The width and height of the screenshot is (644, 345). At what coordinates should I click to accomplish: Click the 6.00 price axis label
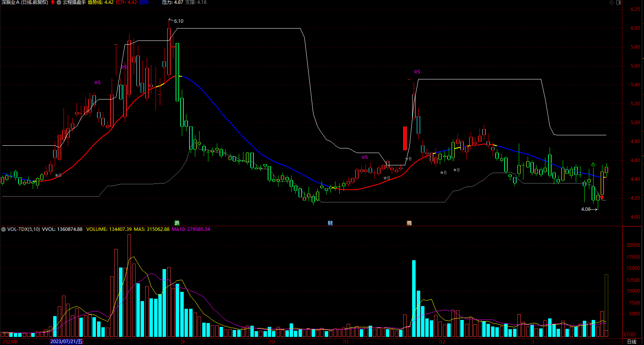[635, 28]
